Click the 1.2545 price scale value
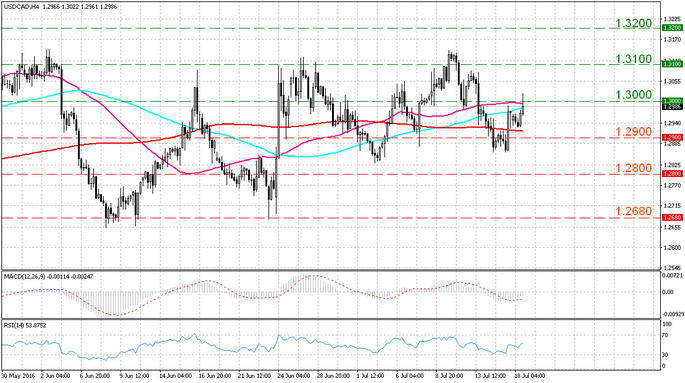This screenshot has height=383, width=685. tap(672, 268)
